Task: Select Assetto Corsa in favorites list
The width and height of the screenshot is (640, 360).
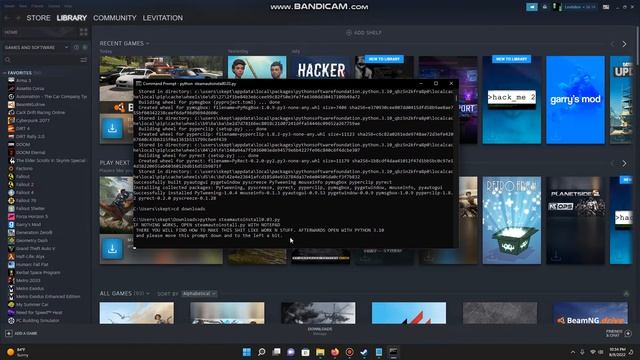Action: point(30,88)
